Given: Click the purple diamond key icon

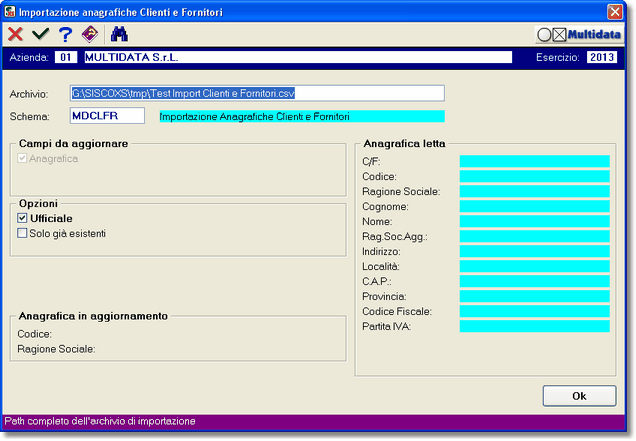Looking at the screenshot, I should pos(90,34).
